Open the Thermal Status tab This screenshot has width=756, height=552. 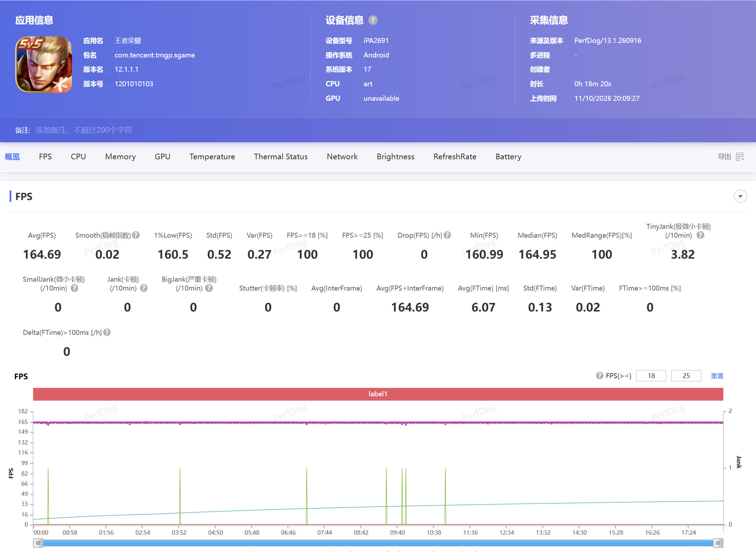tap(281, 157)
